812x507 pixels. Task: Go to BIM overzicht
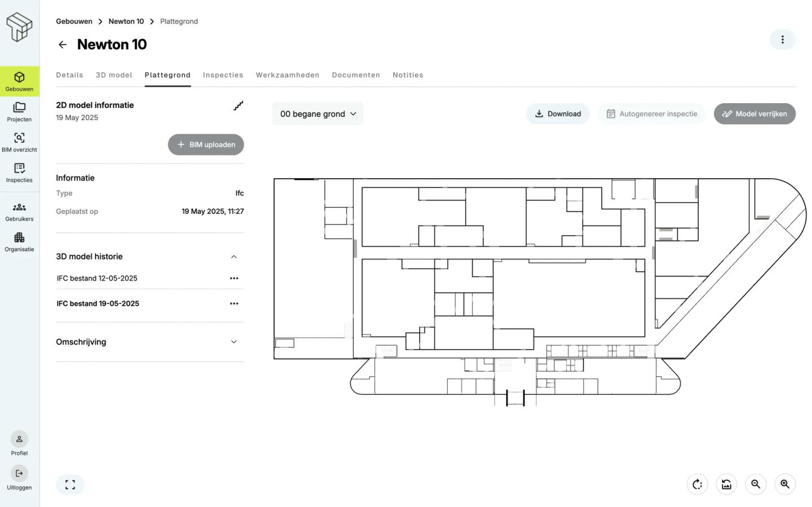19,142
